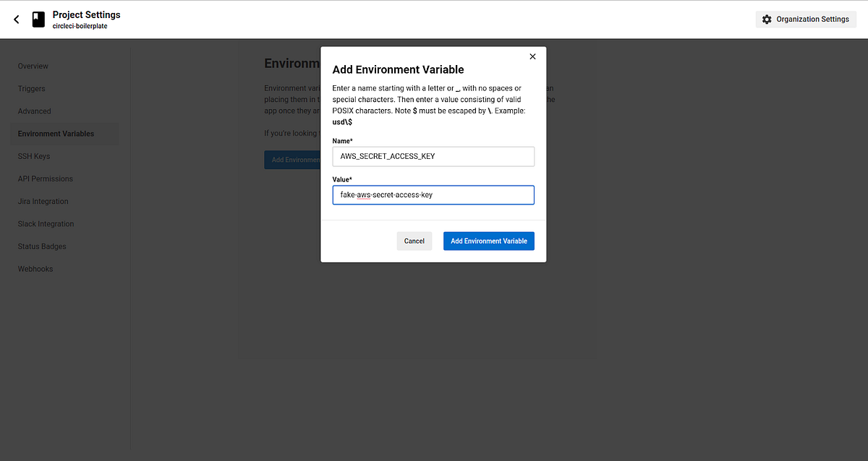868x461 pixels.
Task: Open the Overview settings page
Action: 33,66
